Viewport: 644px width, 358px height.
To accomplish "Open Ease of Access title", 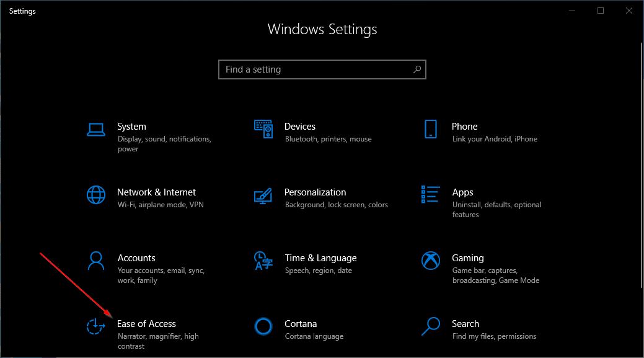I will tap(146, 324).
